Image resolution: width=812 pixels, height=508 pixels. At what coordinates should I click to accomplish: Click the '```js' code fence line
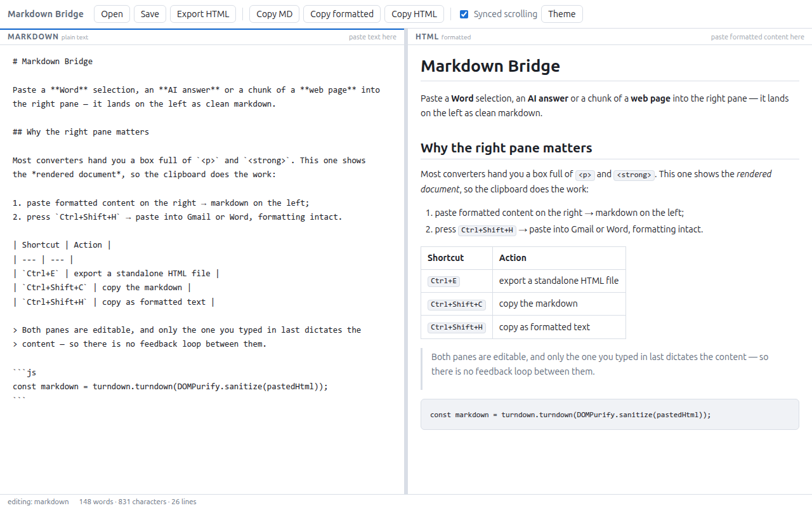click(x=24, y=372)
